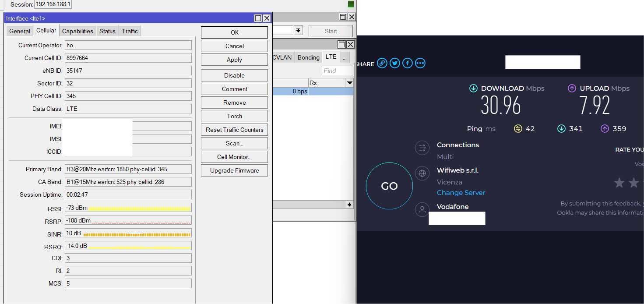Click the Primary Band field
Image resolution: width=644 pixels, height=304 pixels.
tap(128, 169)
